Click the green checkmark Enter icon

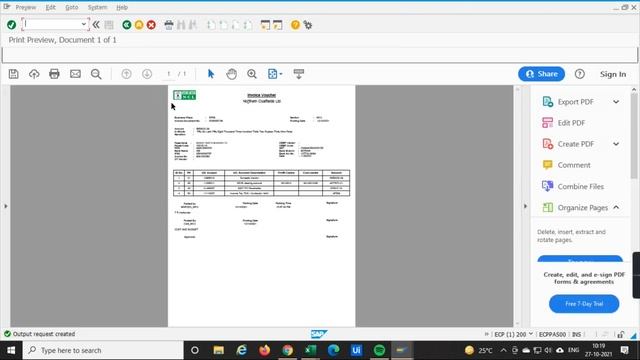click(11, 25)
